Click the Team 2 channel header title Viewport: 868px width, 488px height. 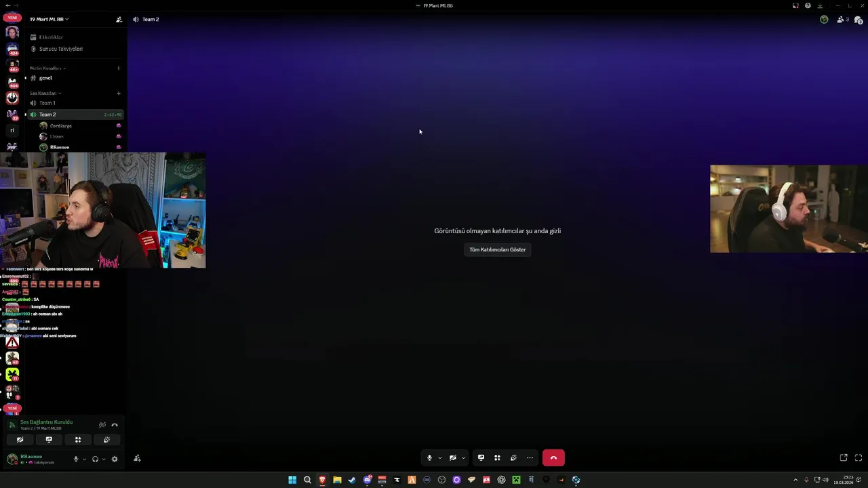pos(151,19)
